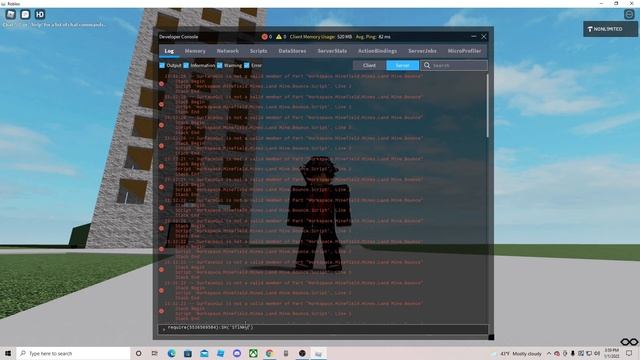Click the yellow warning count icon
The width and height of the screenshot is (640, 360).
(279, 37)
